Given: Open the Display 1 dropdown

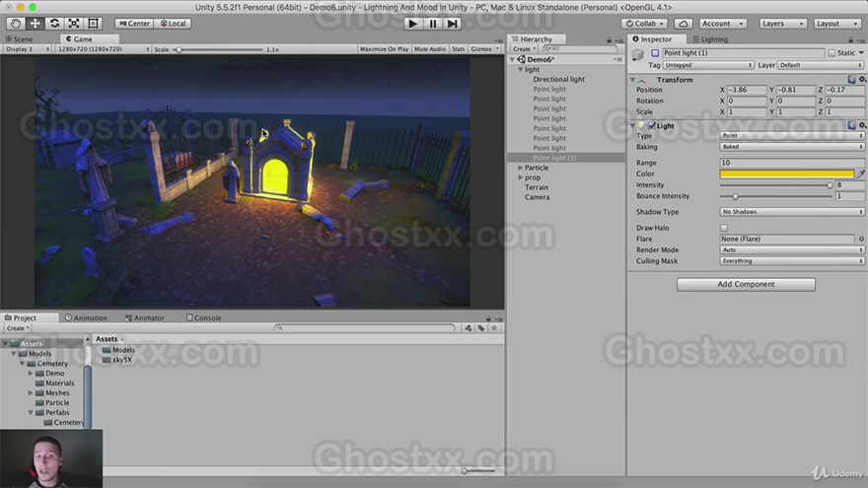Looking at the screenshot, I should [27, 48].
